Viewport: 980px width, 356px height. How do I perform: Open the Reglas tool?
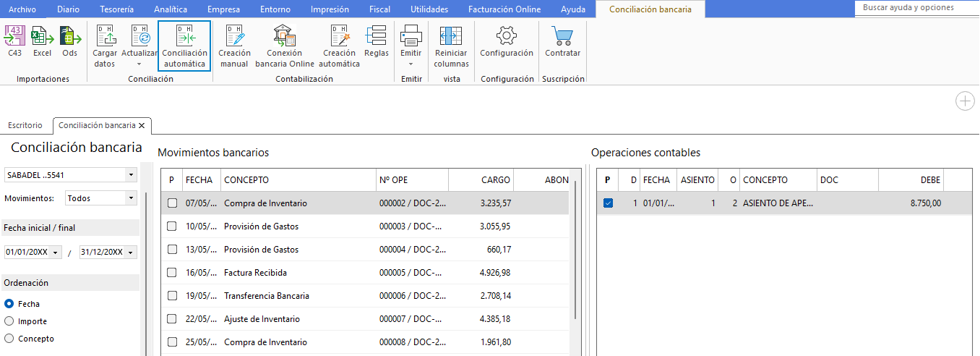(376, 41)
